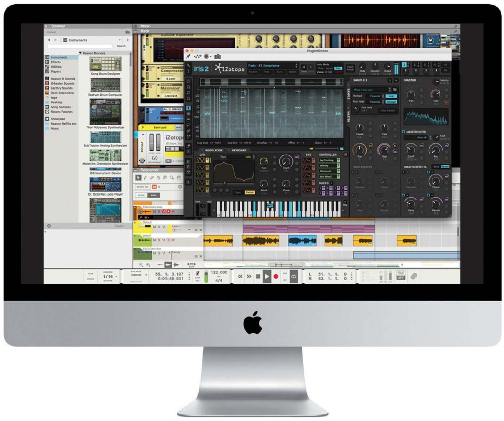Toggle the red M button in Sequencer
This screenshot has width=504, height=421.
(x=154, y=187)
